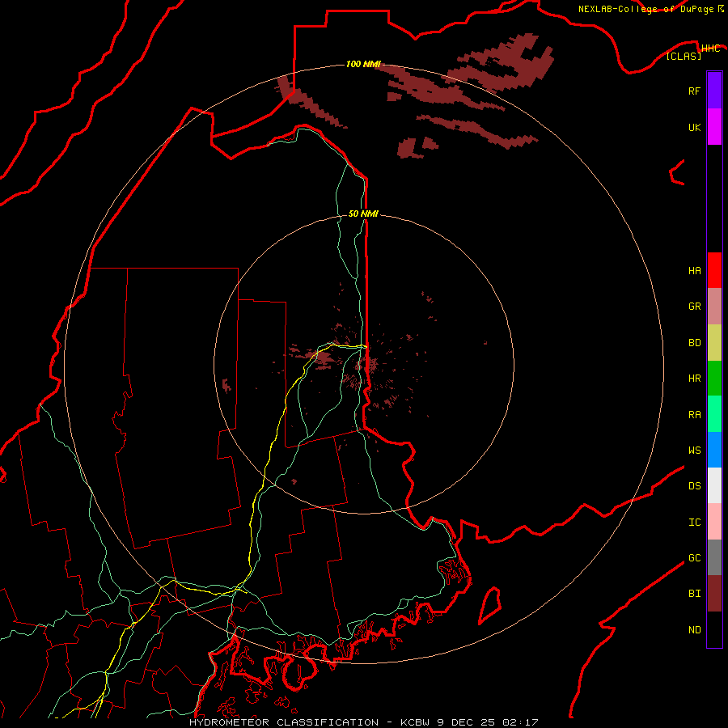Click the RF purple legend swatch
This screenshot has width=728, height=728.
[714, 91]
